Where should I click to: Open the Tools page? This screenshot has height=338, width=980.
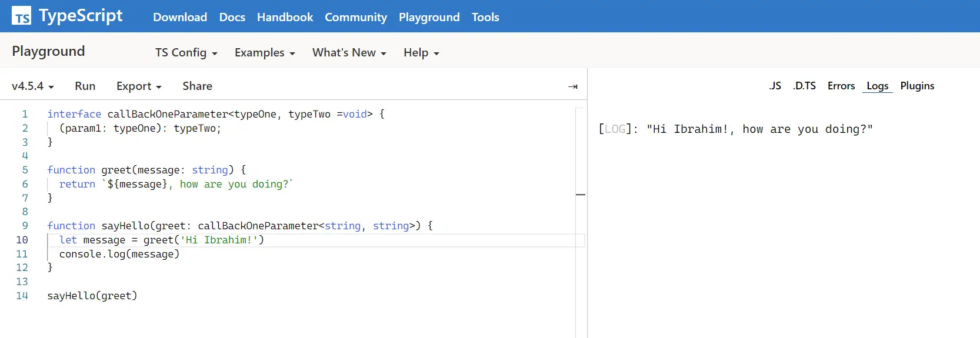point(485,17)
